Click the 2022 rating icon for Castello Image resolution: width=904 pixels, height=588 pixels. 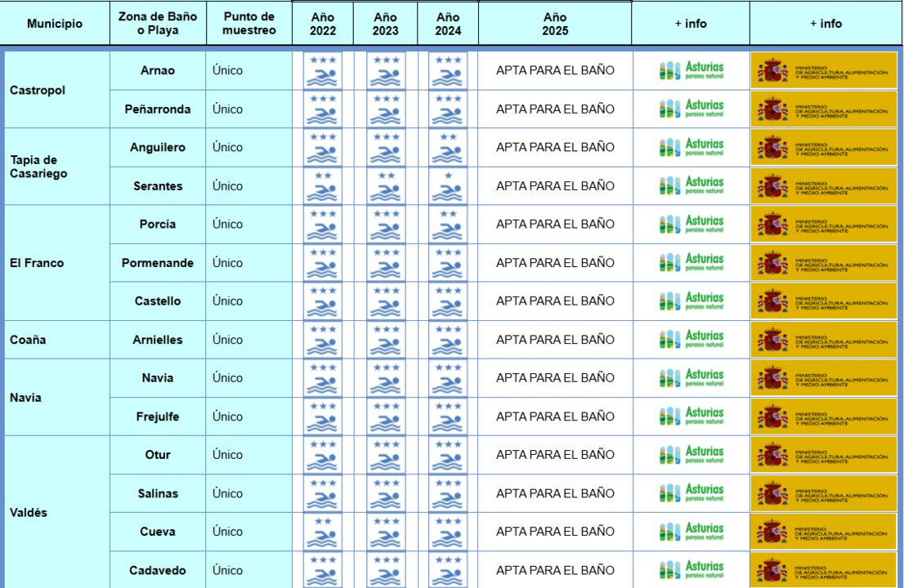point(322,301)
